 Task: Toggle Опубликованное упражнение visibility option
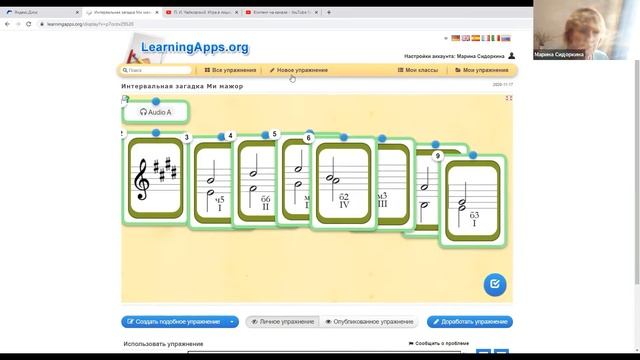[369, 322]
